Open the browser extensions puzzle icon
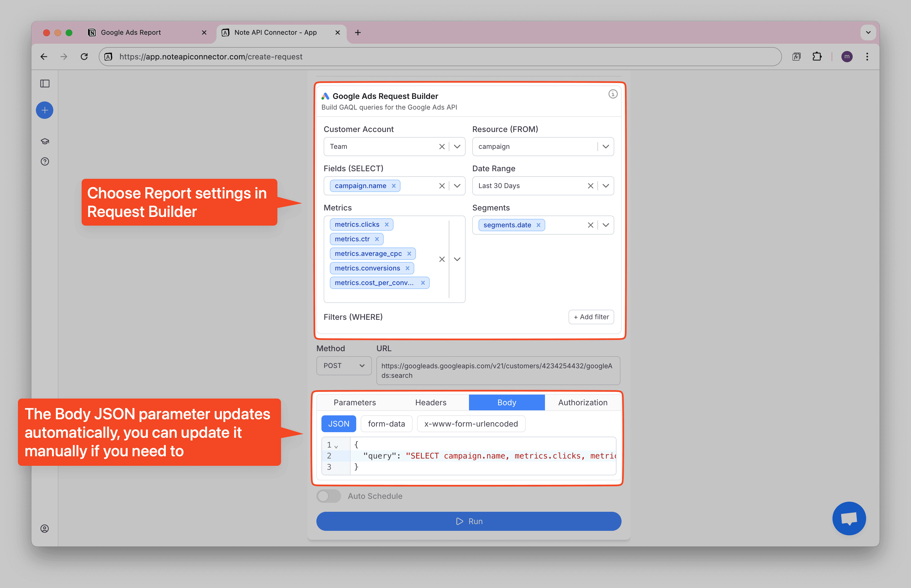This screenshot has height=588, width=911. pos(816,57)
